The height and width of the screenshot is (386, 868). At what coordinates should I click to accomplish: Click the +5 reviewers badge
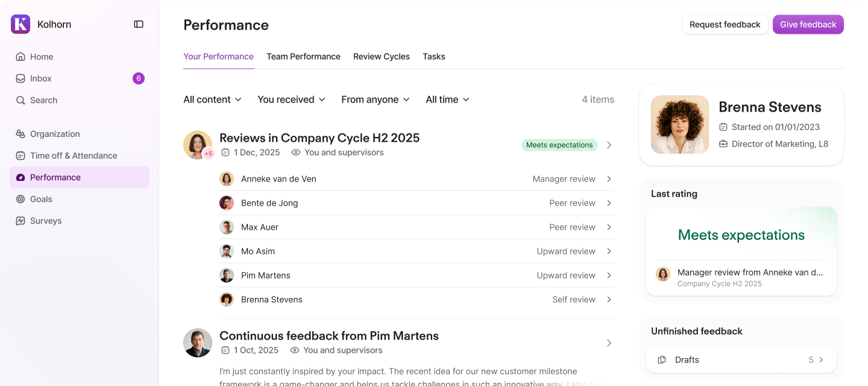point(209,154)
